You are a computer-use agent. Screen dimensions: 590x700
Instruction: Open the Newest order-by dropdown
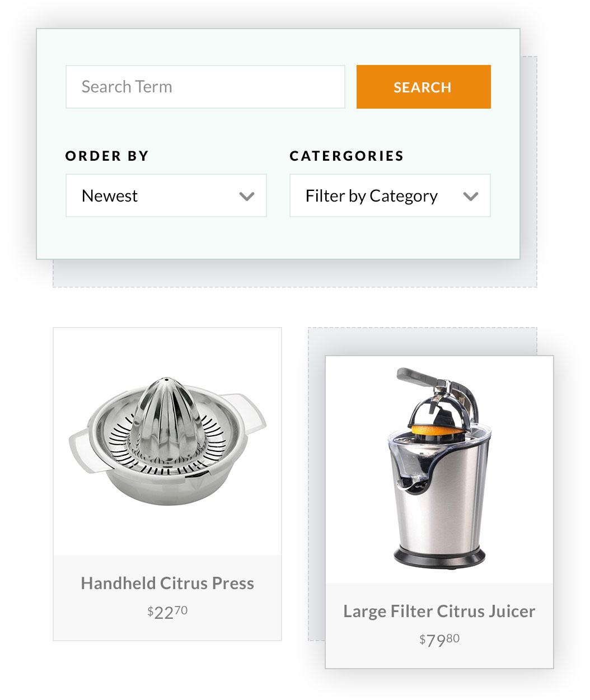(x=166, y=195)
